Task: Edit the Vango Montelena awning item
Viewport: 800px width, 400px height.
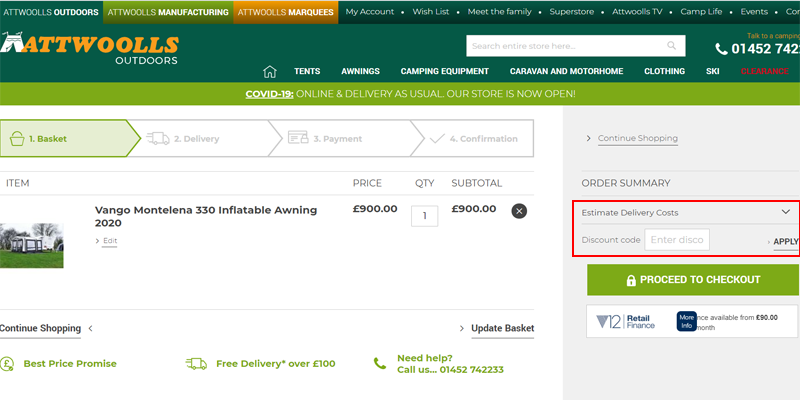Action: [x=110, y=241]
